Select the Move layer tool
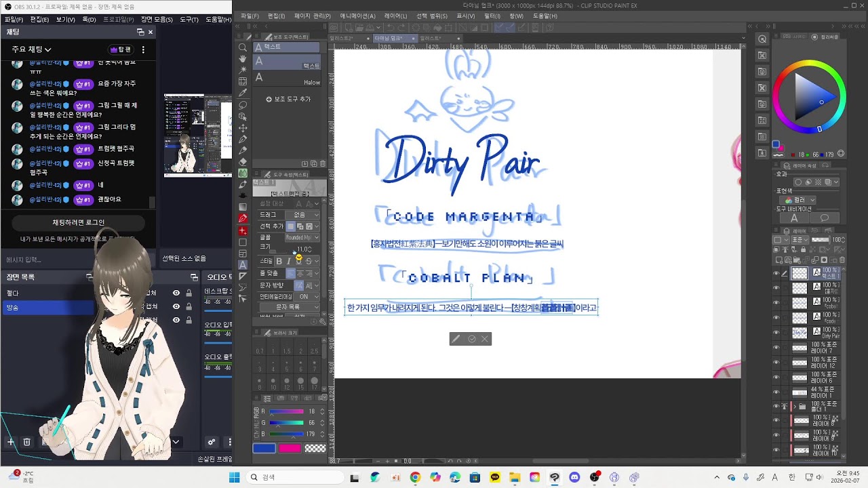The height and width of the screenshot is (488, 868). (x=243, y=128)
